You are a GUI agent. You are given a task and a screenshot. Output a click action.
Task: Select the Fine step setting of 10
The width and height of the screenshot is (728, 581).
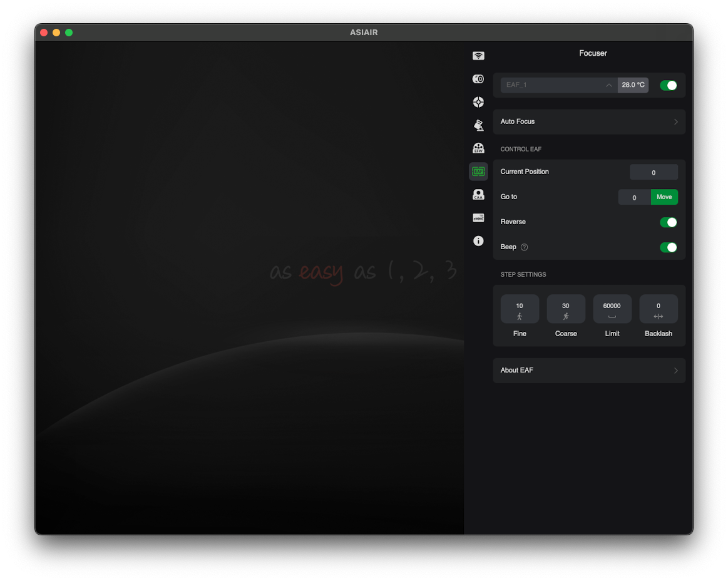click(x=520, y=309)
